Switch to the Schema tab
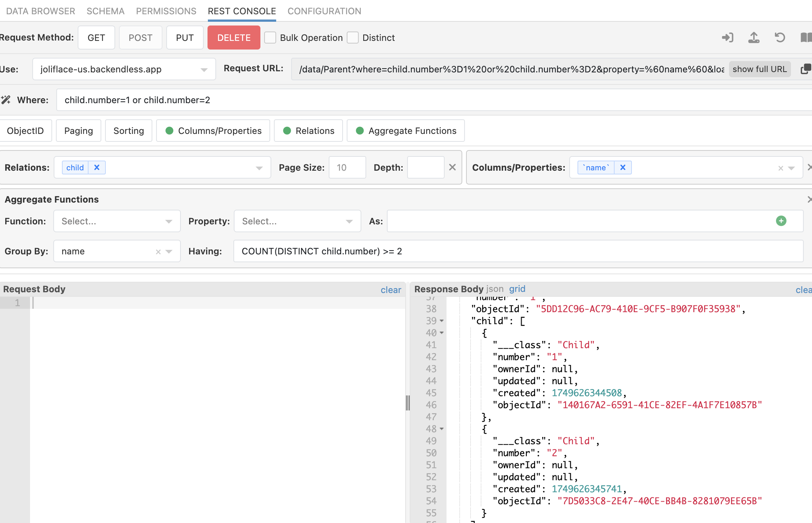 coord(105,11)
